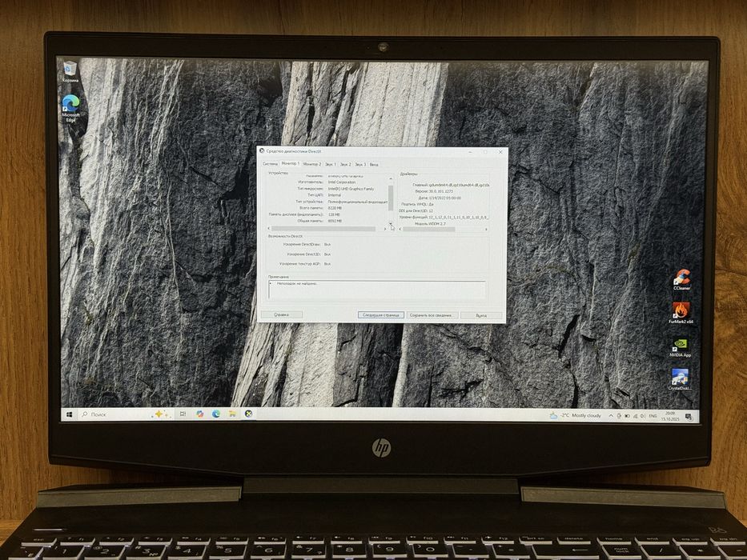Click the device list scroll-down arrow
747x560 pixels.
pyautogui.click(x=391, y=223)
